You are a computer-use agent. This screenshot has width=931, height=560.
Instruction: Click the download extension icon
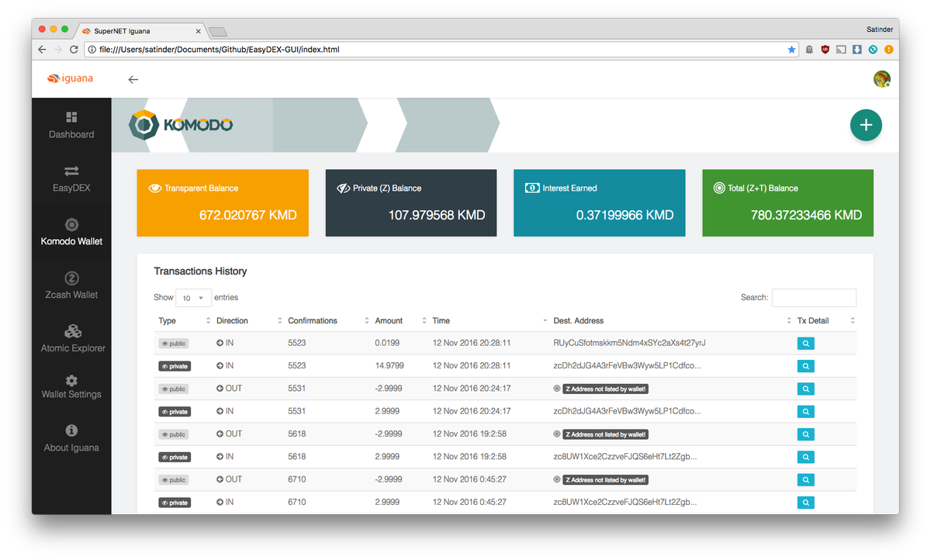point(857,50)
